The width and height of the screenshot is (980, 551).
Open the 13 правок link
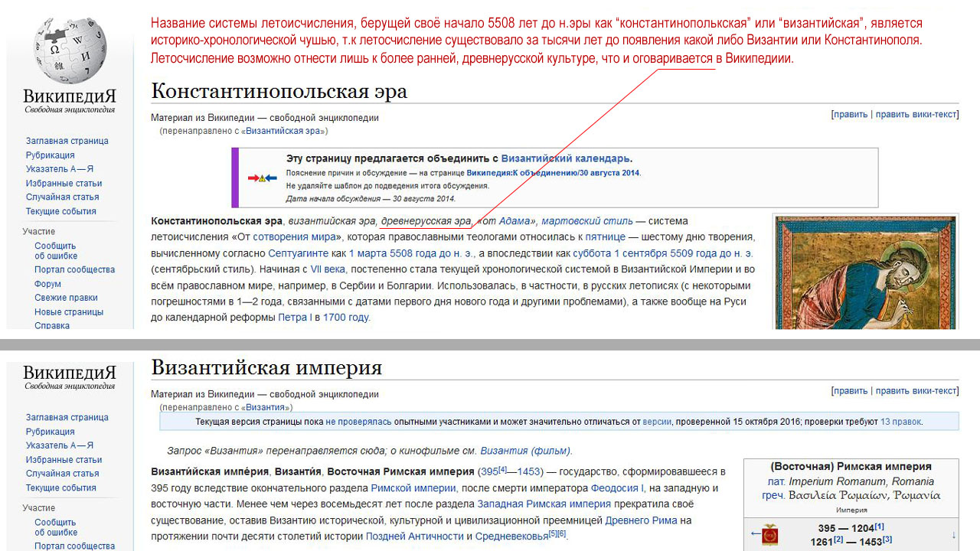pos(901,422)
